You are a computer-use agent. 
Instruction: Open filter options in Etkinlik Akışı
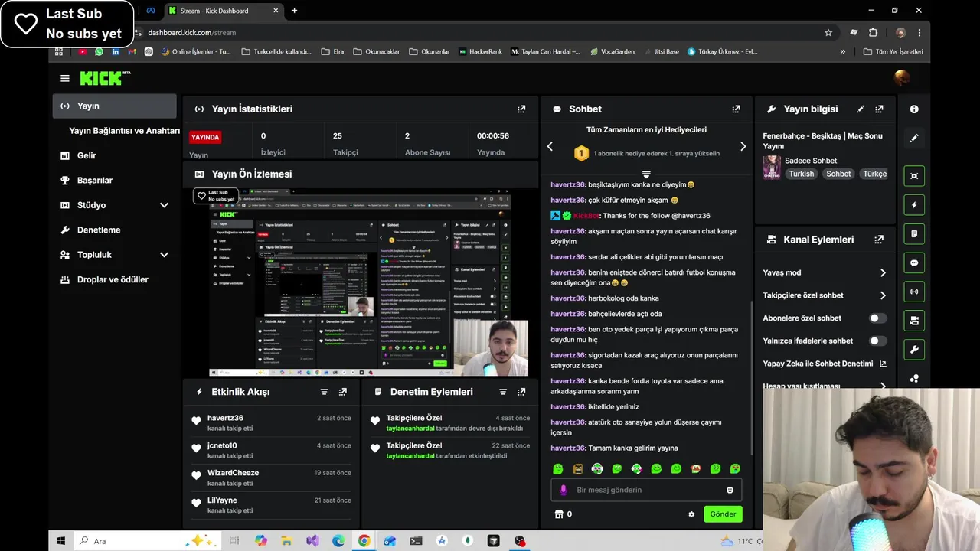coord(324,392)
